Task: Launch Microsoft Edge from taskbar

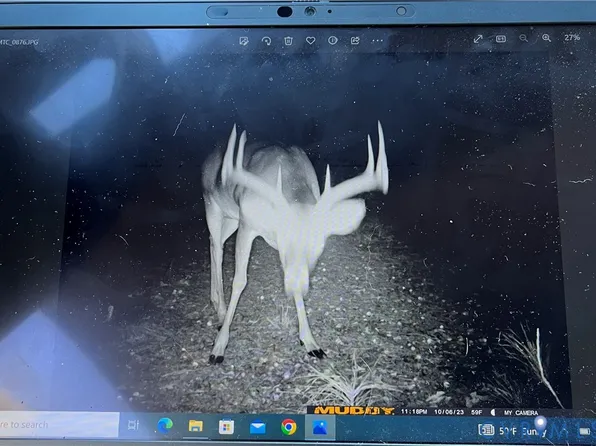Action: pos(165,426)
